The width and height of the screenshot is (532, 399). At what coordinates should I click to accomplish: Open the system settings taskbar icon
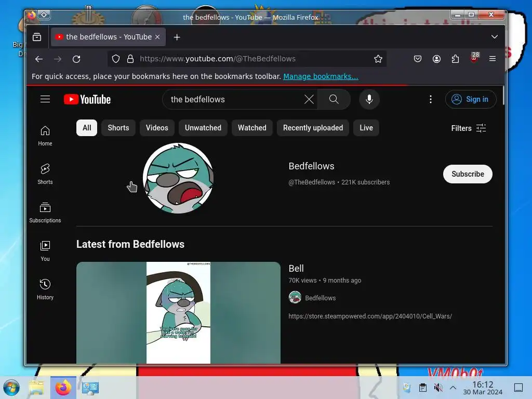coord(90,388)
